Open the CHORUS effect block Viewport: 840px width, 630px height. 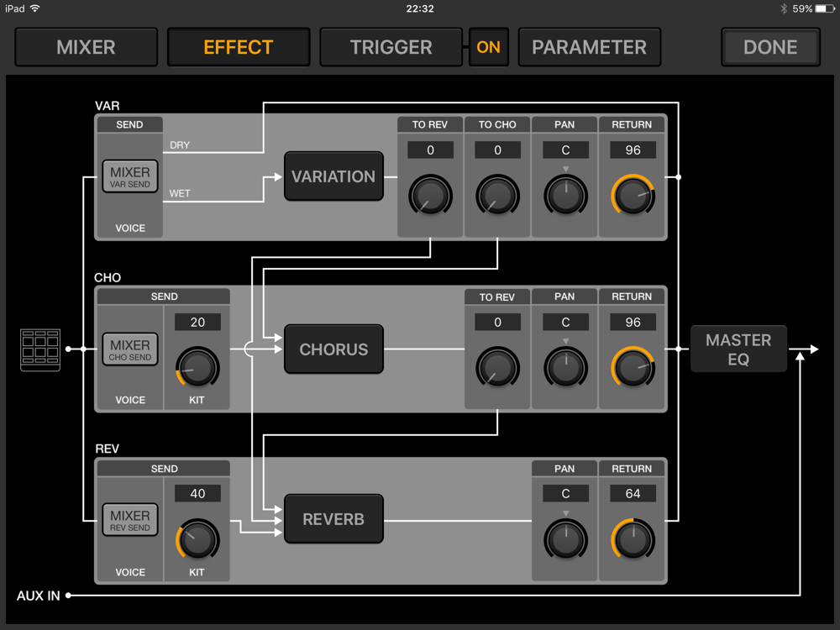click(x=333, y=349)
